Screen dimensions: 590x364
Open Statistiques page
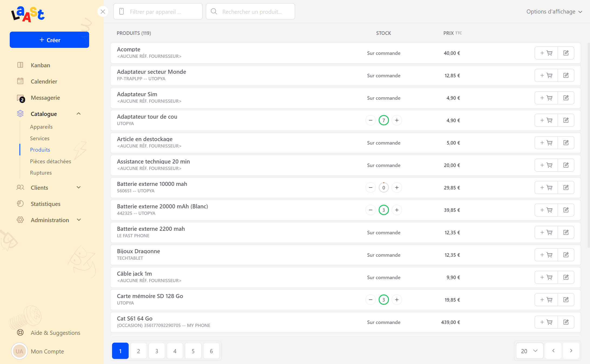(45, 204)
